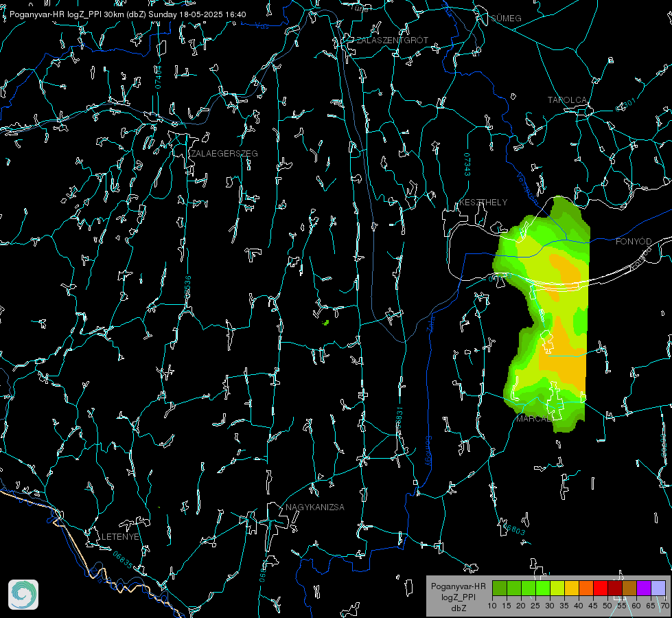Select the 10-15 dBZ dark green swatch
Viewport: 672px width, 618px height.
[499, 588]
